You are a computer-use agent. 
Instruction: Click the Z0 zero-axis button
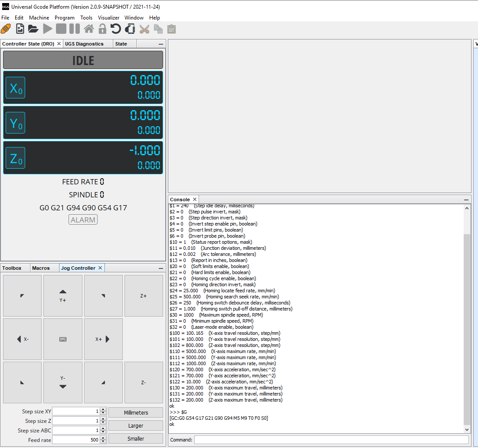[15, 158]
